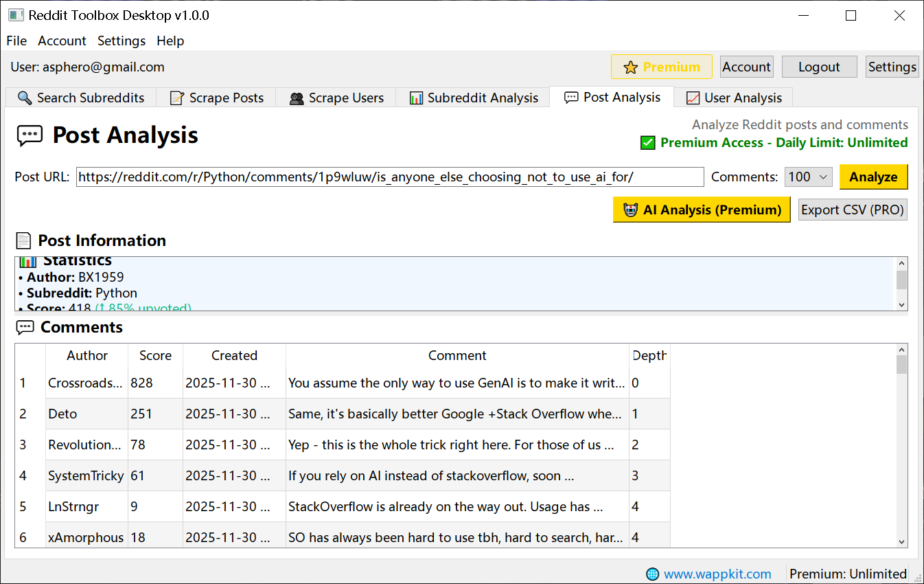Click the notepad icon on Scrape Posts tab
924x584 pixels.
177,98
